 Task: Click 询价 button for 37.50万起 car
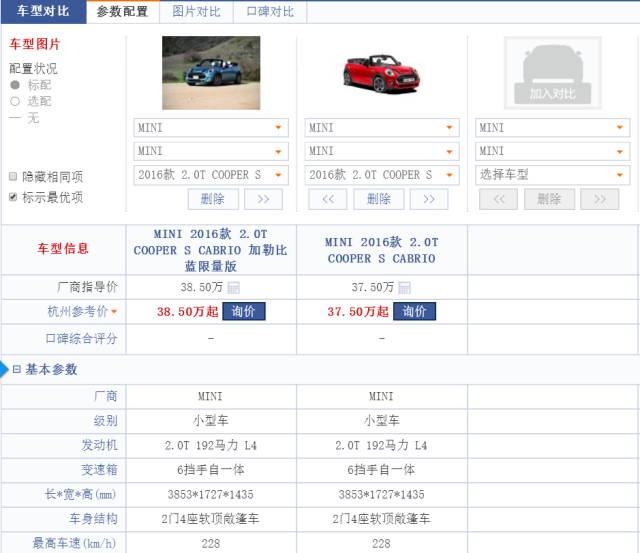pos(414,311)
